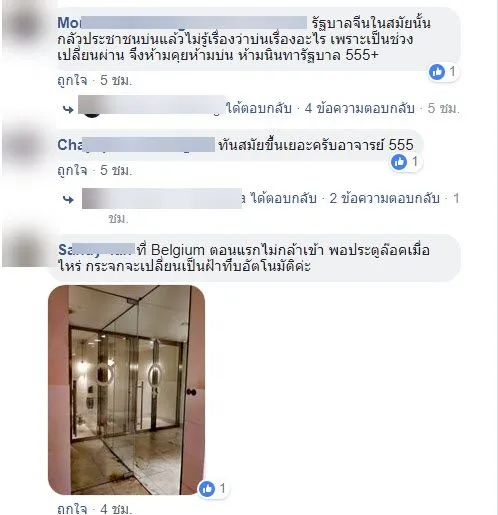Open the second commenter's blurred profile picture
Screen dimensions: 498x515
point(26,146)
